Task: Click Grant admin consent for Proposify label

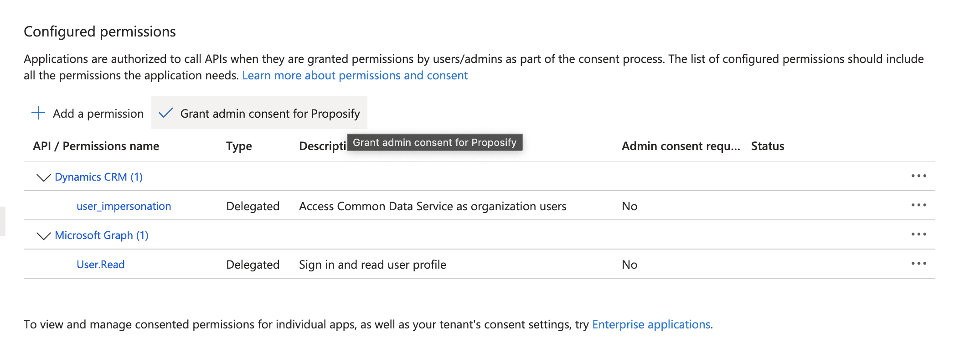Action: click(x=270, y=114)
